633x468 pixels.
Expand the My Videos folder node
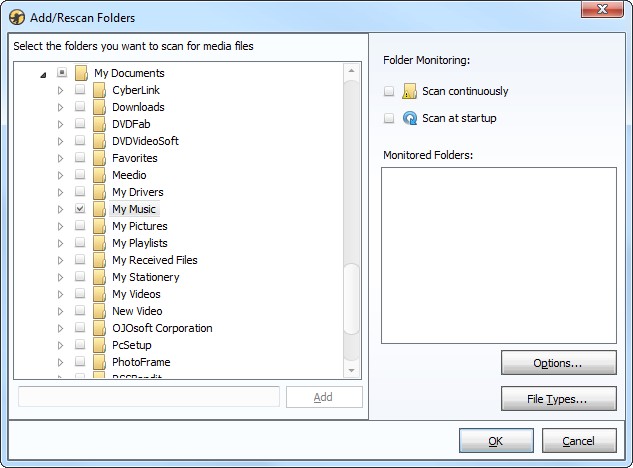[60, 294]
